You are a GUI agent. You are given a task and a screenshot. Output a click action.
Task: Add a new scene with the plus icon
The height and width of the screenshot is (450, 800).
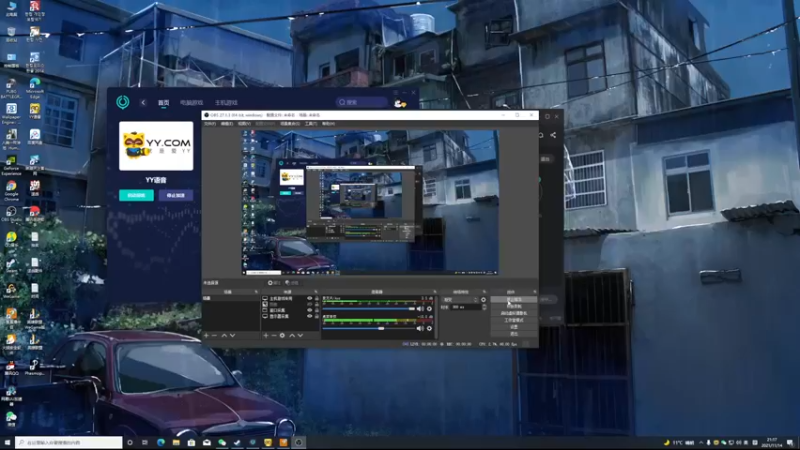[x=206, y=336]
